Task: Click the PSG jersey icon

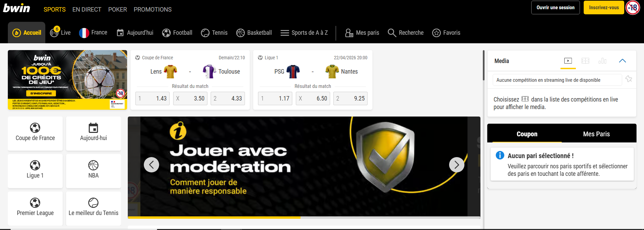Action: coord(293,72)
